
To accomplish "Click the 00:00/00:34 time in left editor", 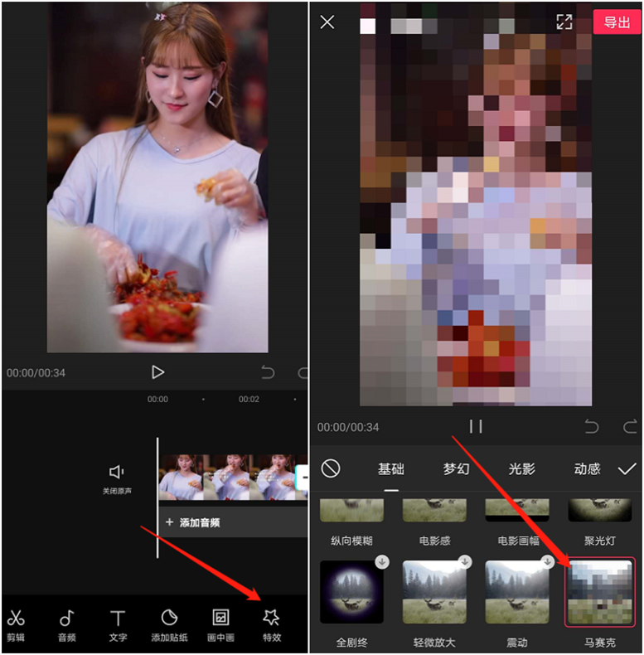I will tap(36, 372).
